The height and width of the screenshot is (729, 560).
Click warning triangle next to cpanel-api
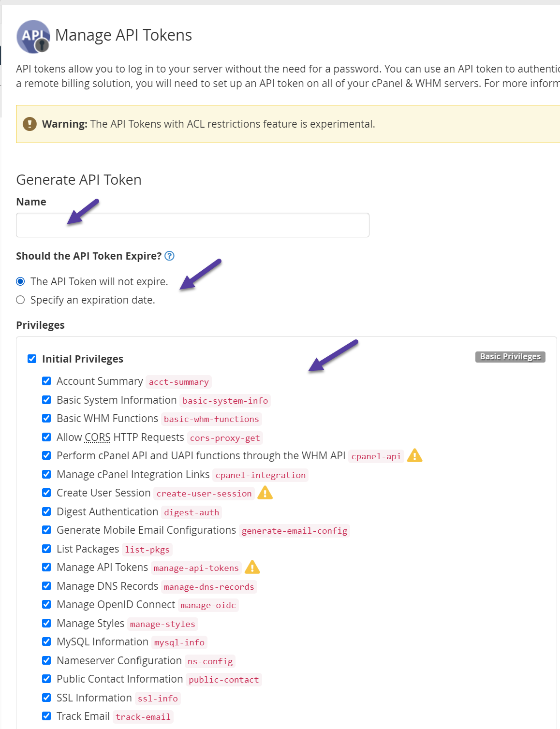click(x=414, y=456)
